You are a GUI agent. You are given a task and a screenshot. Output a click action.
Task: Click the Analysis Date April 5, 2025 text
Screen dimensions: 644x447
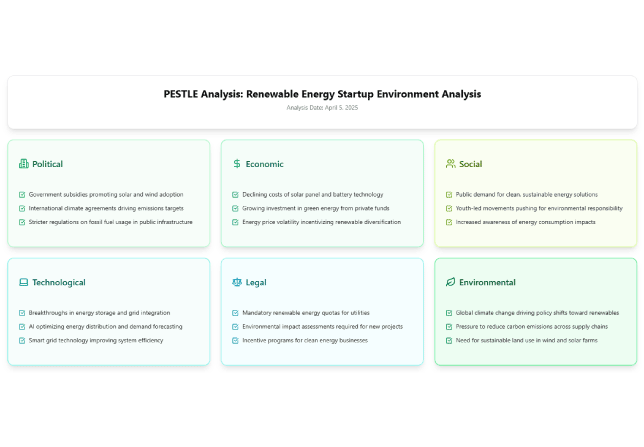point(322,108)
